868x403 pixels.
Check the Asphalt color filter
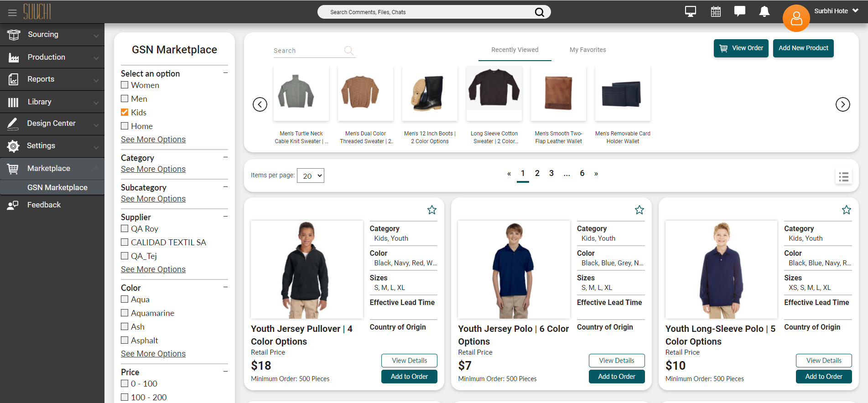[x=125, y=340]
